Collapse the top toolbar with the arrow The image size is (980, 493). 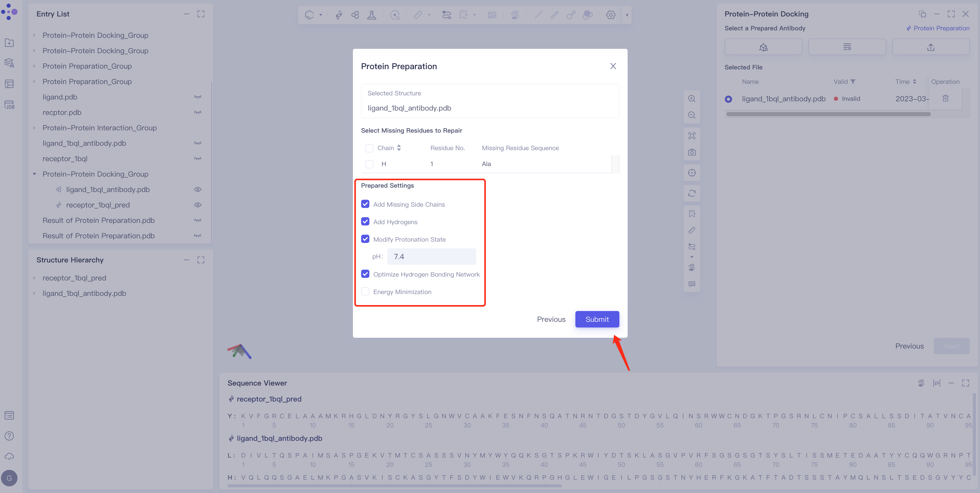[x=627, y=15]
